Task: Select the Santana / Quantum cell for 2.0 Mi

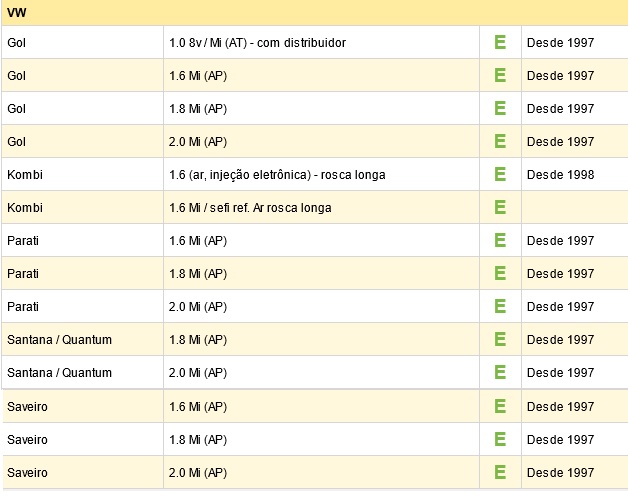Action: click(x=83, y=372)
